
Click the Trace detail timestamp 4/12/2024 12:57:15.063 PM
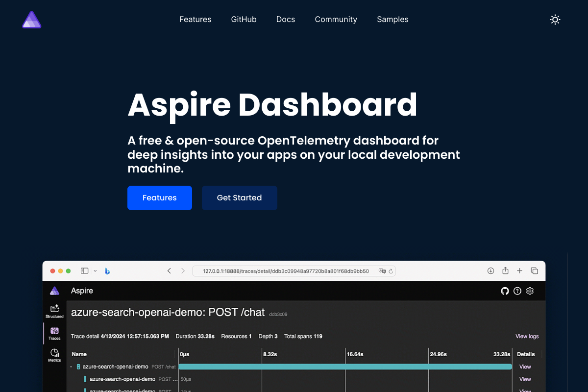click(135, 337)
